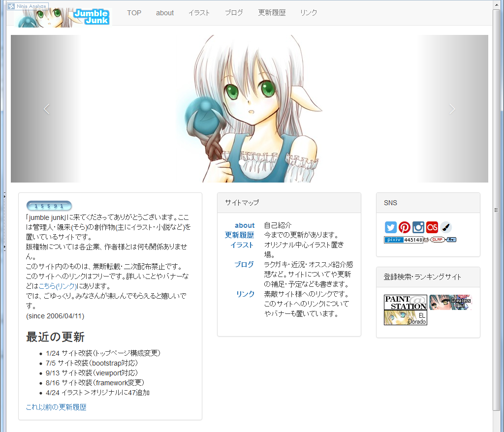The height and width of the screenshot is (432, 504).
Task: Click the Ninja Analyze badge
Action: click(x=28, y=6)
